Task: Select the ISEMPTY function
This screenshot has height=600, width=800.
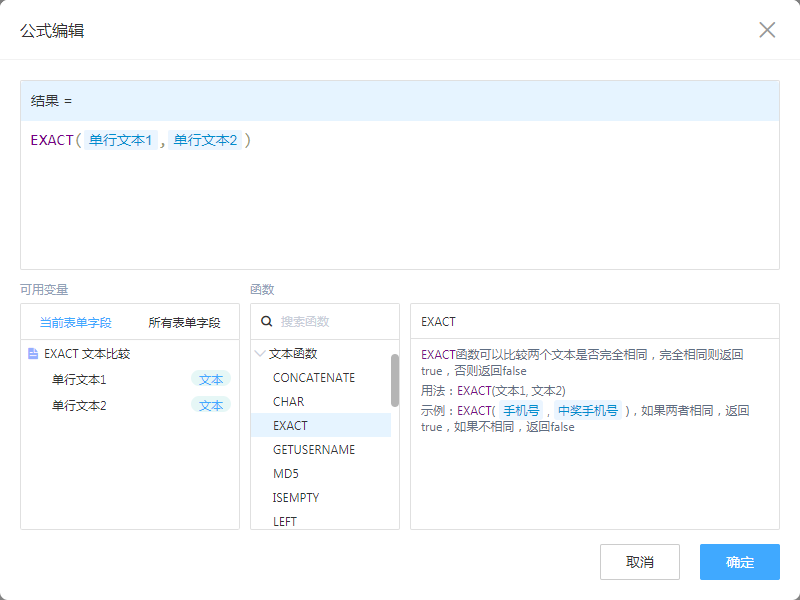Action: pyautogui.click(x=296, y=498)
